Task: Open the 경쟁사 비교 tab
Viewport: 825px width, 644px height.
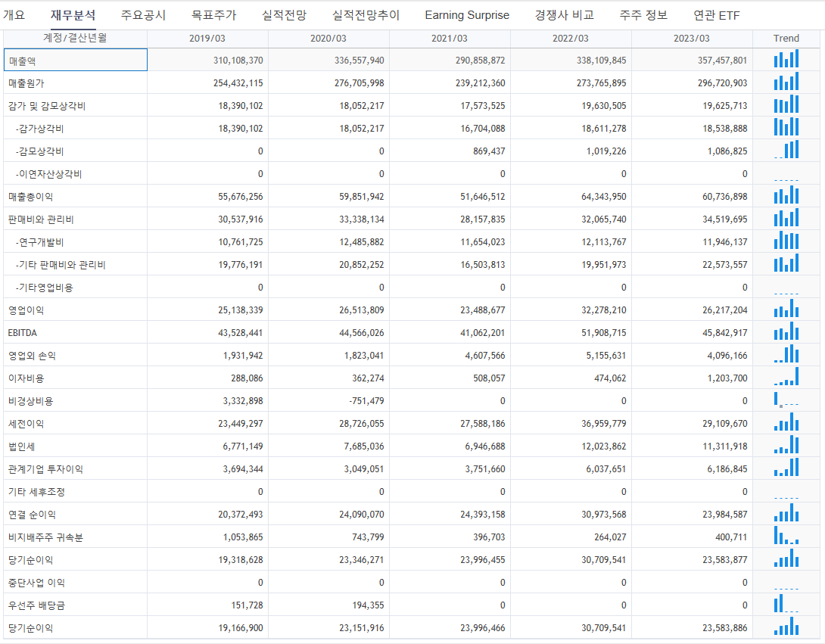Action: 565,15
